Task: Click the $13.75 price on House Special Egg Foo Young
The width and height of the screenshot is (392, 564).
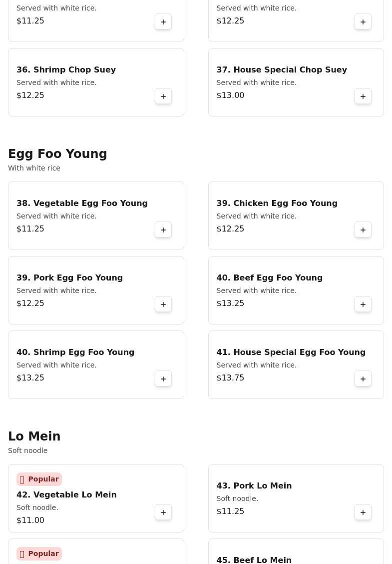Action: tap(230, 378)
